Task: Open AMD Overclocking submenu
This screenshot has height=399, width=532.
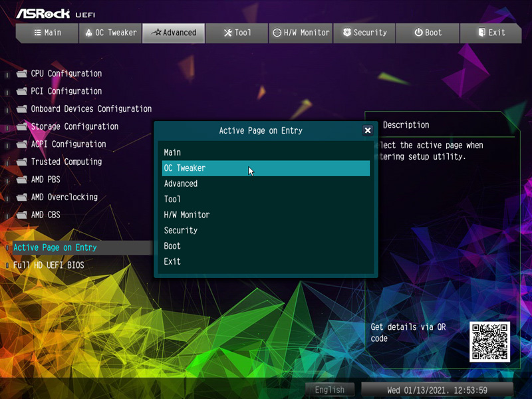Action: pos(65,197)
